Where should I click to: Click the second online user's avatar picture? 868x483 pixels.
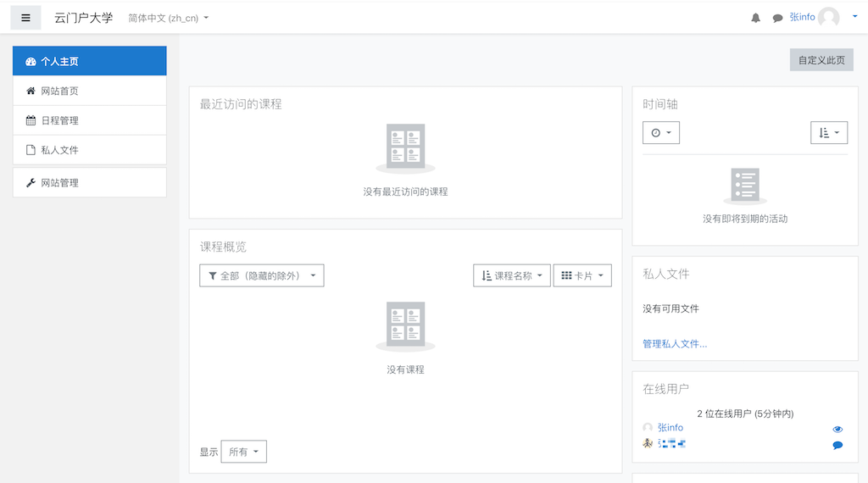pos(648,443)
